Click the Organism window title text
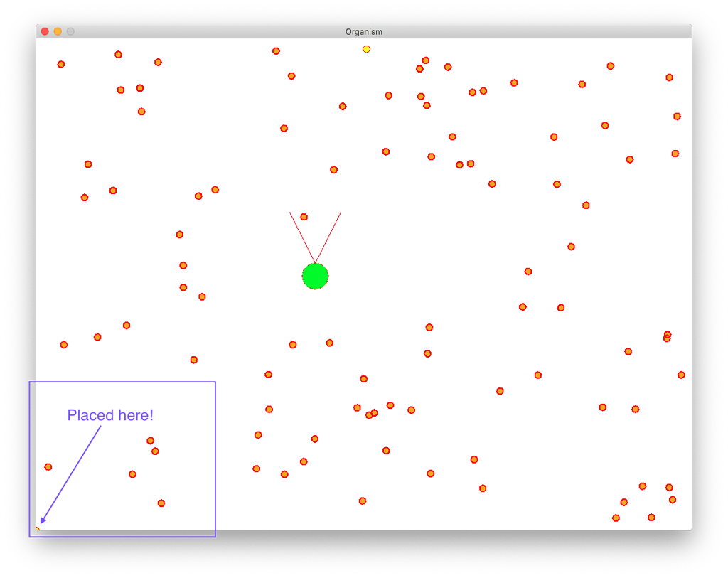Screen dimensions: 728x578 [364, 31]
